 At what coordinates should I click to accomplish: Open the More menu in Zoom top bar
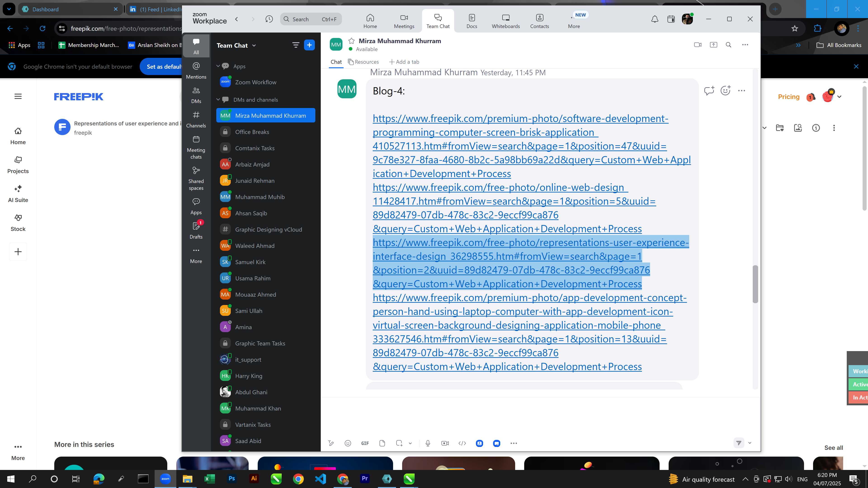click(x=574, y=21)
